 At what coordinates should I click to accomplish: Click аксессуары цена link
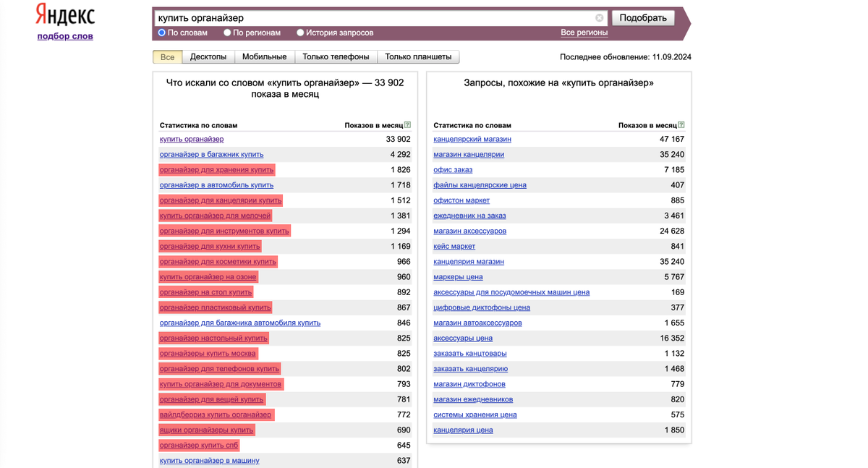(463, 339)
